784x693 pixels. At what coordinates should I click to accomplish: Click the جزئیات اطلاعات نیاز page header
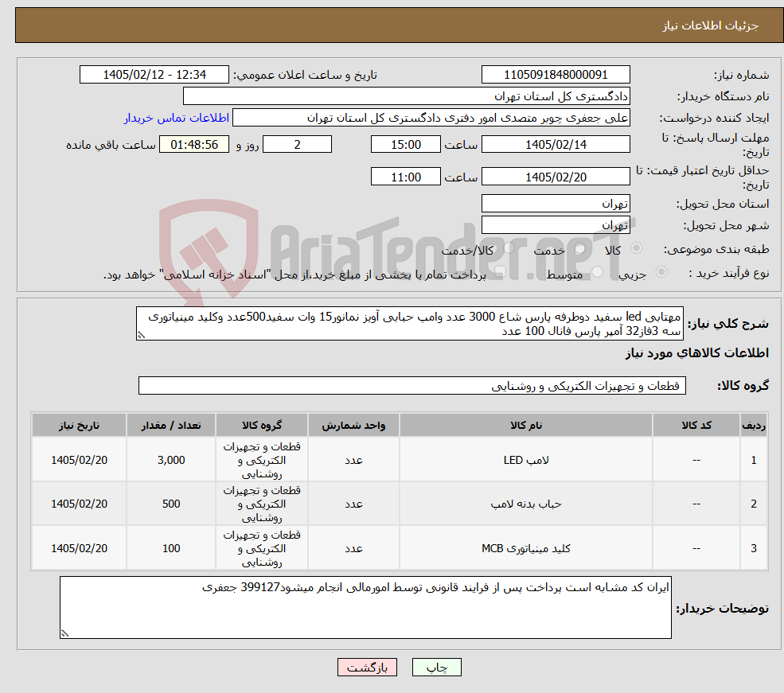[x=399, y=25]
